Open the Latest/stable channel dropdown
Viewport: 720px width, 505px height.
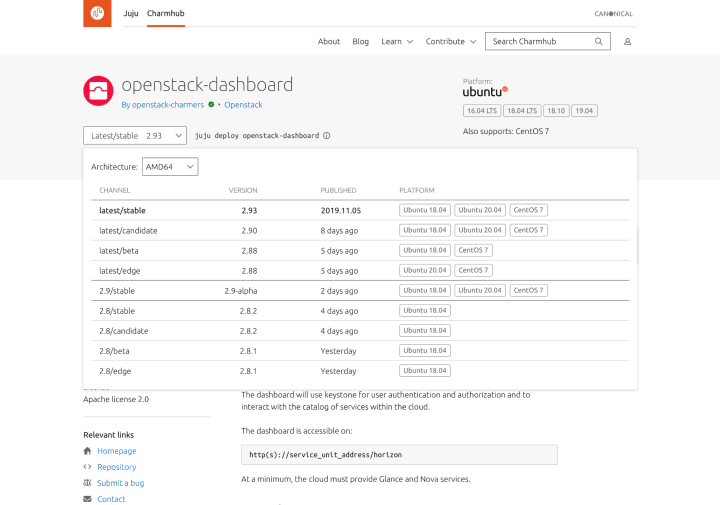(135, 135)
